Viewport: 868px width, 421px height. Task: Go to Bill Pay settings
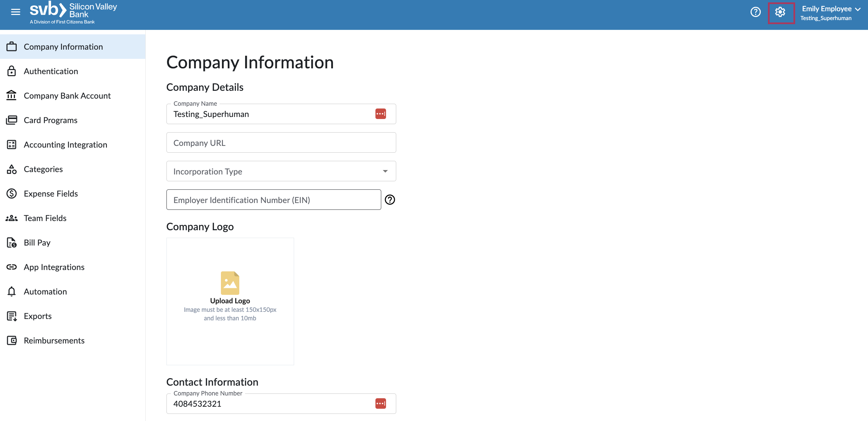73,242
